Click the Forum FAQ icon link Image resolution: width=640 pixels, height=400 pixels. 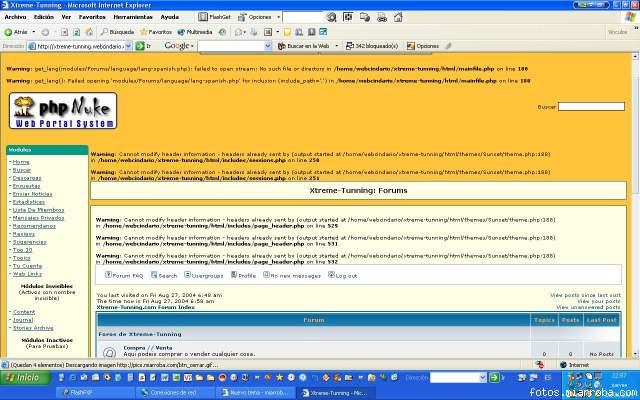pos(124,276)
